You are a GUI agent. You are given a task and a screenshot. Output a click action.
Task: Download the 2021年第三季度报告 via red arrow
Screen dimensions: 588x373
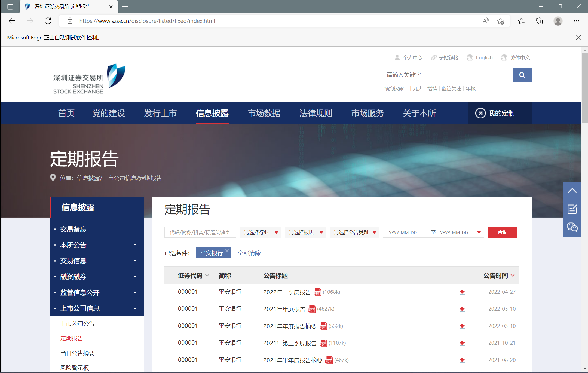pos(462,343)
